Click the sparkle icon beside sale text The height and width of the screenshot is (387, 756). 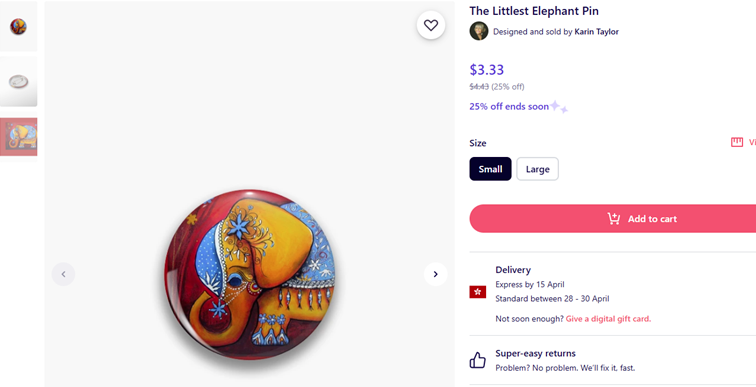pyautogui.click(x=559, y=107)
